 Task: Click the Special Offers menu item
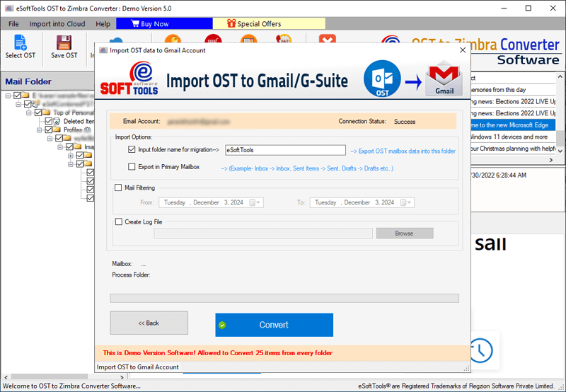(269, 24)
